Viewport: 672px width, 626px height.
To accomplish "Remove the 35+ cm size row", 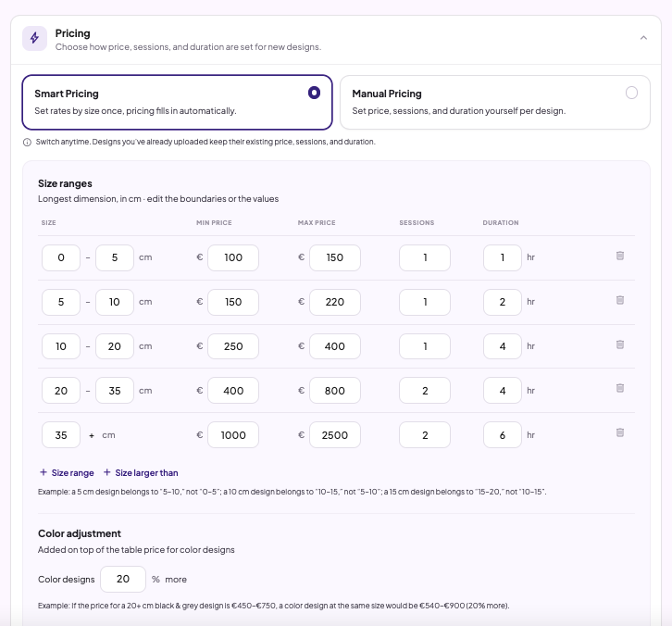I will [x=620, y=432].
